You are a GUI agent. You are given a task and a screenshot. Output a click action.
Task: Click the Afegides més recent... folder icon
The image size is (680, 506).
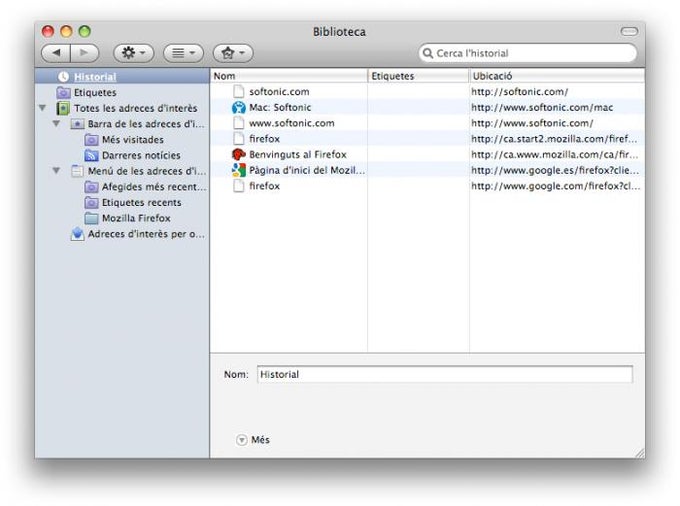click(x=91, y=187)
